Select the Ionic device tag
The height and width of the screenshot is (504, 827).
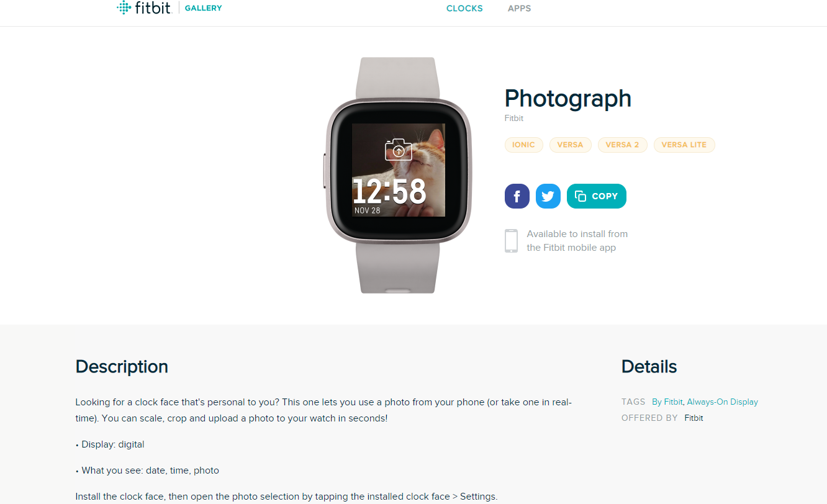pos(523,145)
